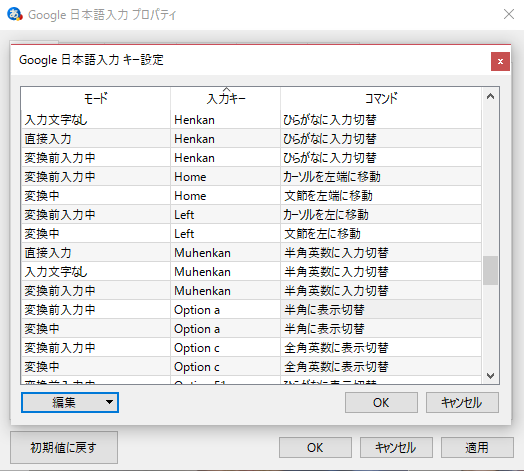Click the vertical scrollbar thumb
Image resolution: width=524 pixels, height=471 pixels.
[x=490, y=270]
